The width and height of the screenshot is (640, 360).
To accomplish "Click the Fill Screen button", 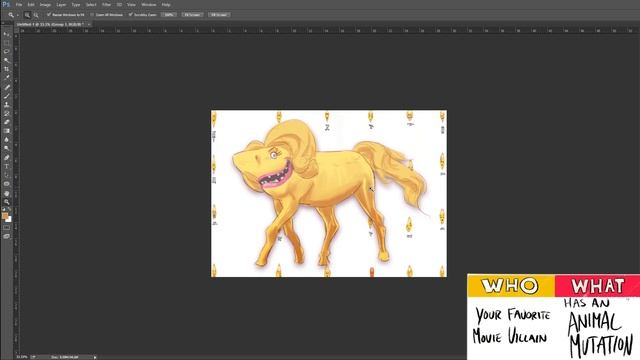I will 219,15.
